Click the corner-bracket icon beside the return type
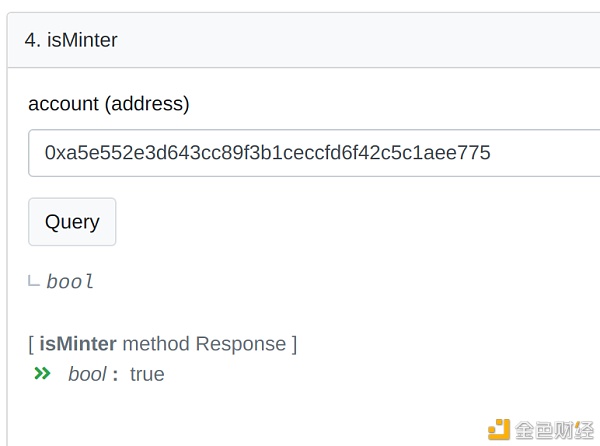 [34, 282]
